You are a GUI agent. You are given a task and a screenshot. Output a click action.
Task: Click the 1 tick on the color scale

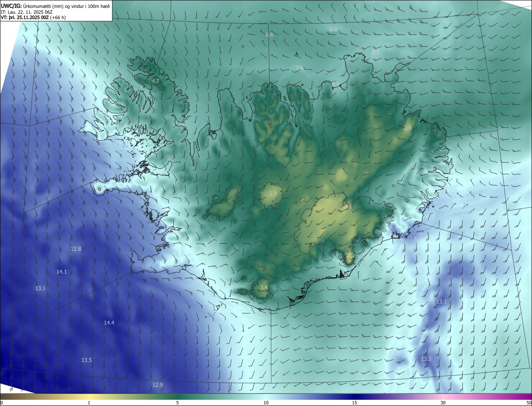[x=89, y=403]
